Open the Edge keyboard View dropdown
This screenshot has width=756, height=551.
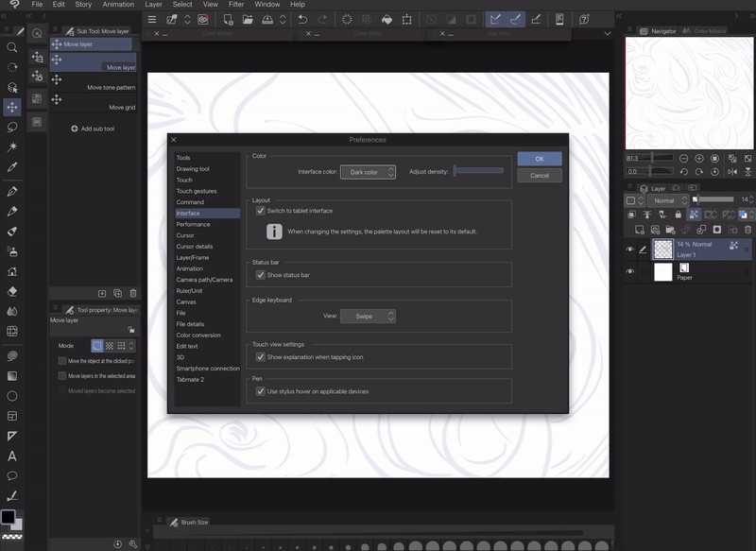tap(368, 317)
